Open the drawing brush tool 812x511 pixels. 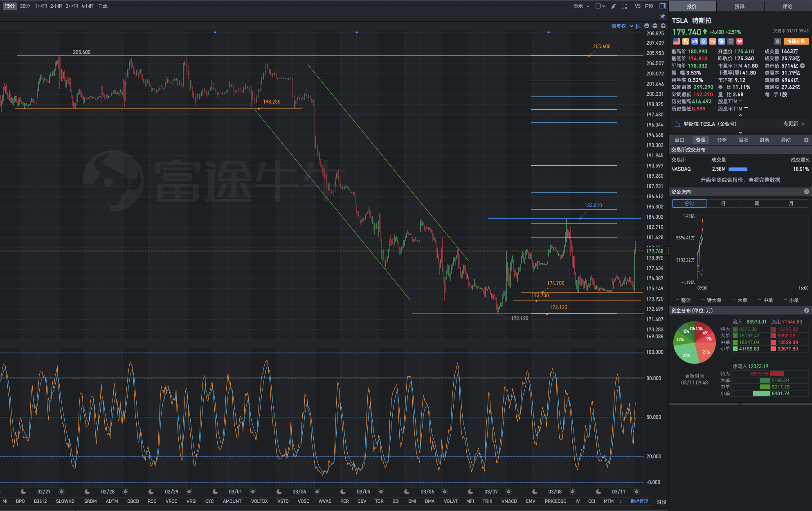click(x=613, y=6)
